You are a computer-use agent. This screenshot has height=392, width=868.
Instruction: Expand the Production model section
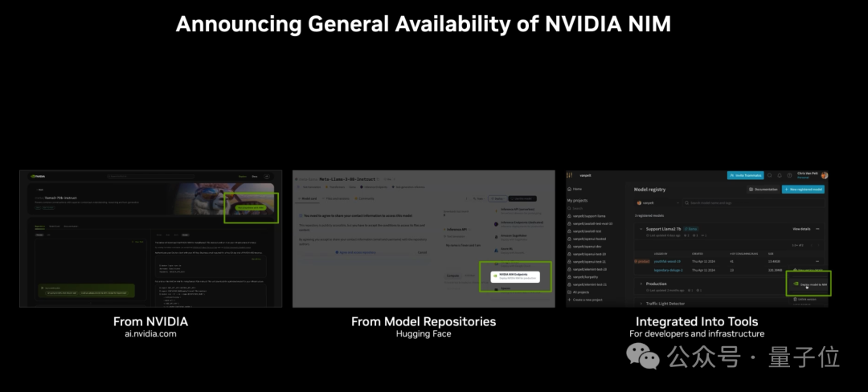click(x=642, y=284)
